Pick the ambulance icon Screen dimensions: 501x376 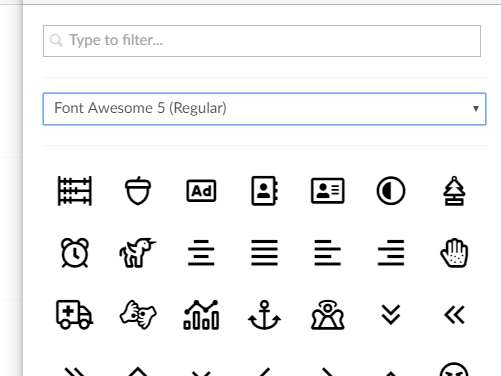pyautogui.click(x=75, y=315)
